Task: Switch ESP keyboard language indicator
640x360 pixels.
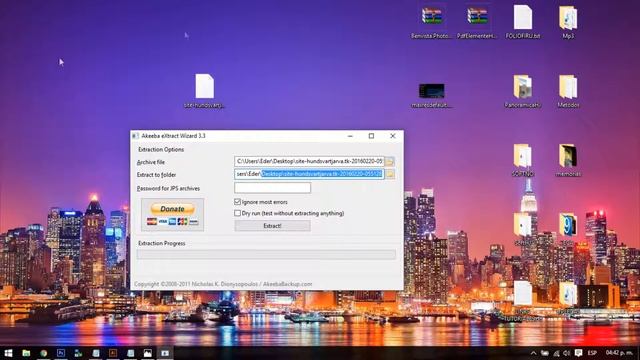Action: (x=592, y=353)
